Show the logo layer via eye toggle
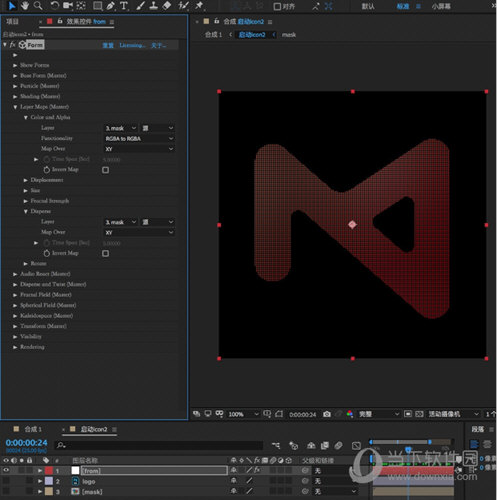Screen dimensions: 497x500 tap(6, 481)
